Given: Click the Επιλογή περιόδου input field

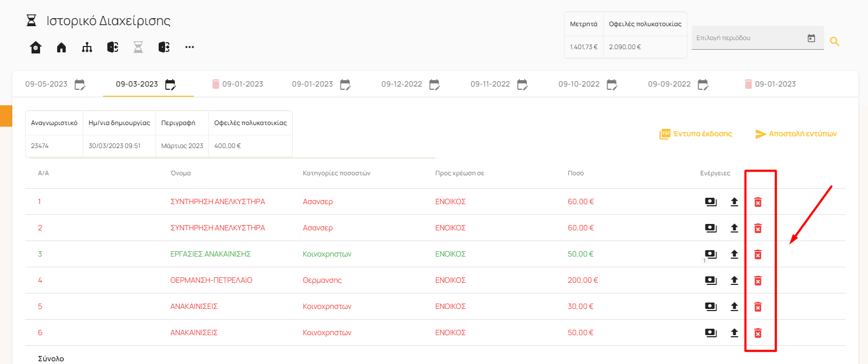Looking at the screenshot, I should click(748, 38).
